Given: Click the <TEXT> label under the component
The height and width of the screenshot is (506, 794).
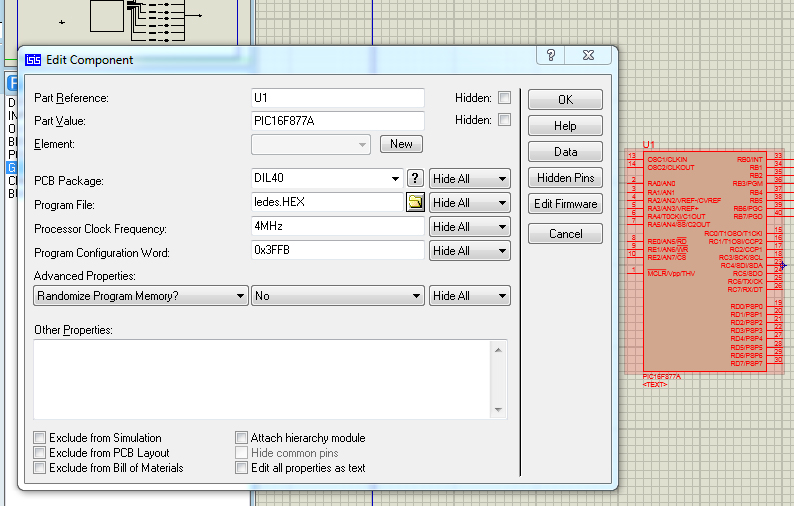Looking at the screenshot, I should (x=655, y=384).
